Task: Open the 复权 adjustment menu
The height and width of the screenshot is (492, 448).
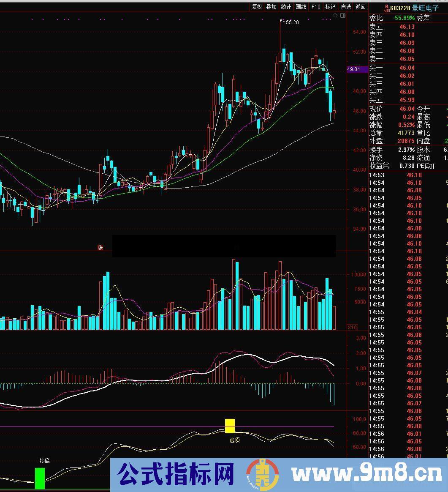Action: [257, 7]
